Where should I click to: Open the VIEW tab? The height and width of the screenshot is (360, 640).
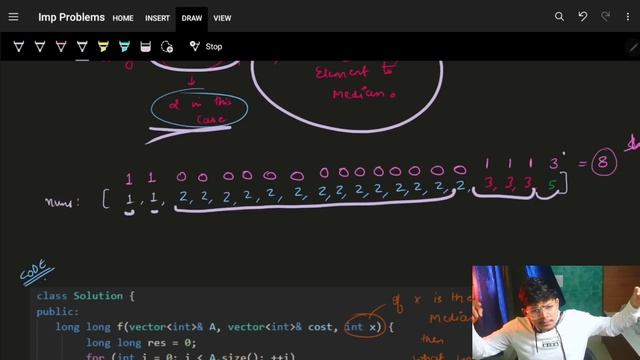click(222, 18)
